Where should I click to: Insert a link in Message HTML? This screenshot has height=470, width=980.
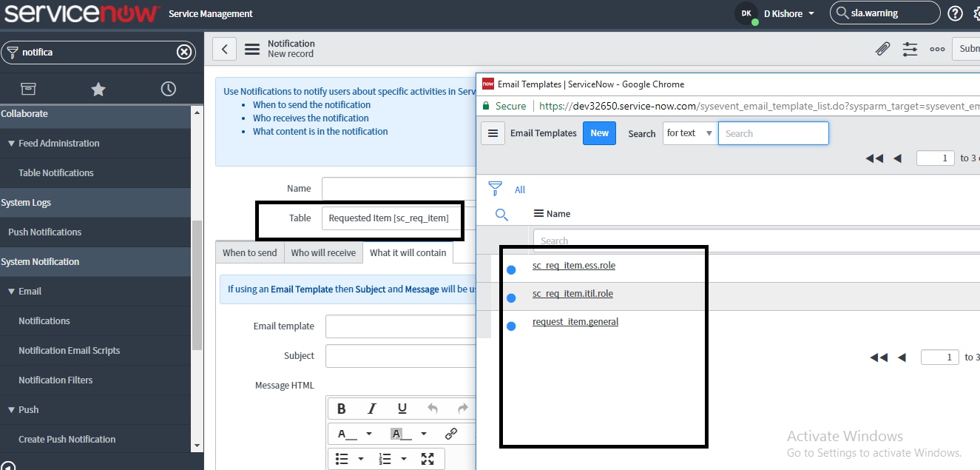451,434
